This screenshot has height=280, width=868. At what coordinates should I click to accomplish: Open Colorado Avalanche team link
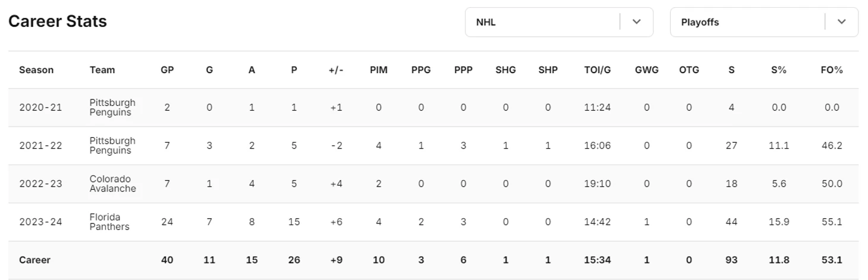tap(112, 184)
